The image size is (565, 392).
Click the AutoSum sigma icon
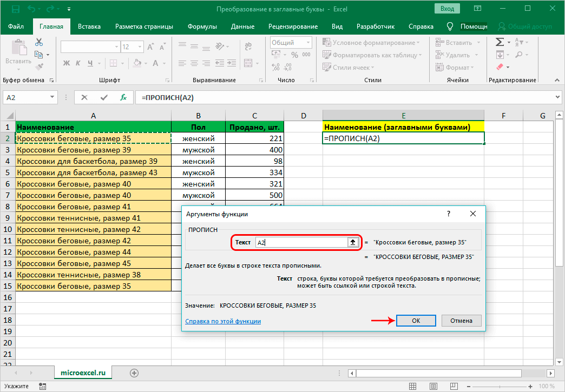click(500, 43)
